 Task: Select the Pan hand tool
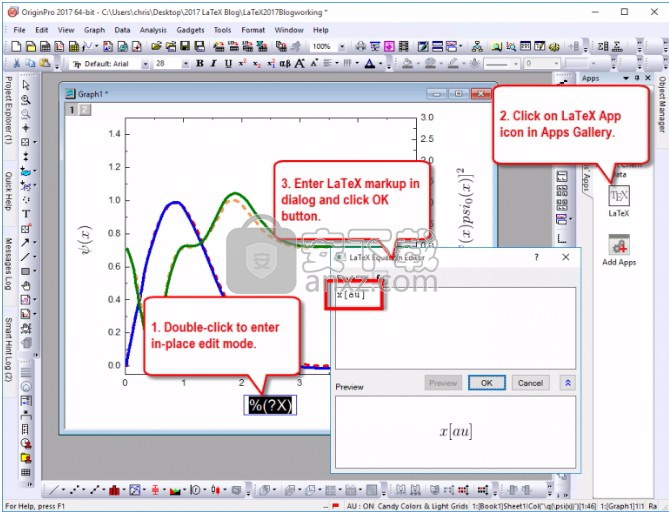tap(26, 285)
